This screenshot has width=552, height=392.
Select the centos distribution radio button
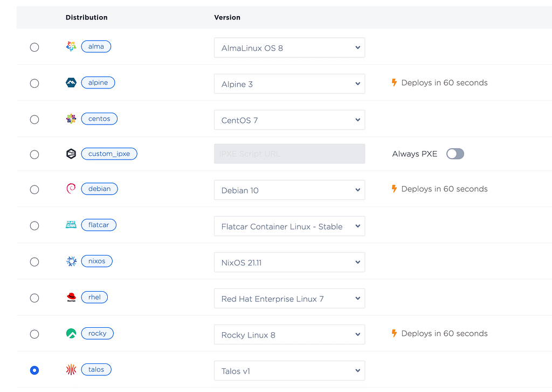(x=34, y=120)
